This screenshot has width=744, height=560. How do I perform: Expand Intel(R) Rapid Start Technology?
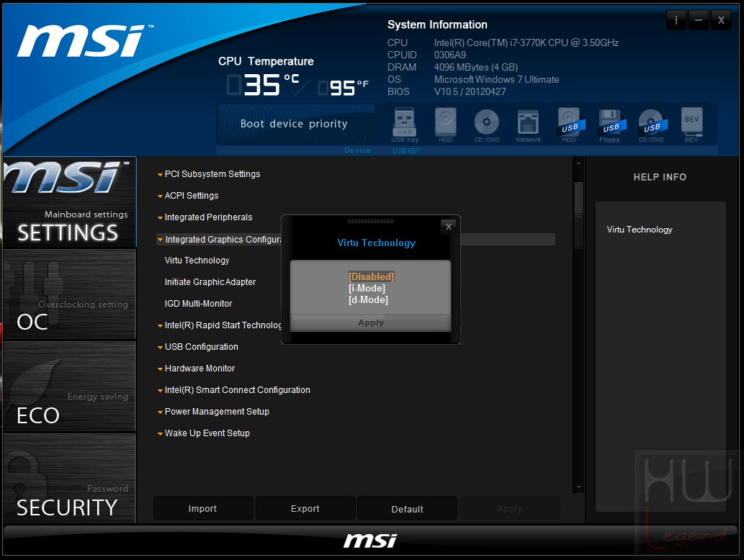(219, 325)
